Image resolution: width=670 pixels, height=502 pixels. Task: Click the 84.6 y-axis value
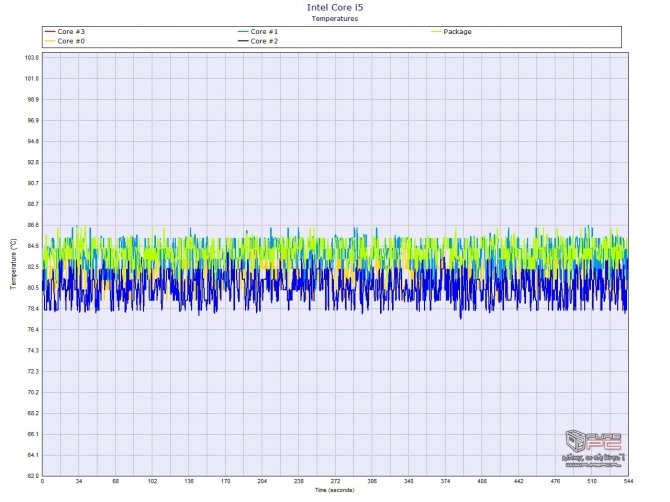click(33, 246)
